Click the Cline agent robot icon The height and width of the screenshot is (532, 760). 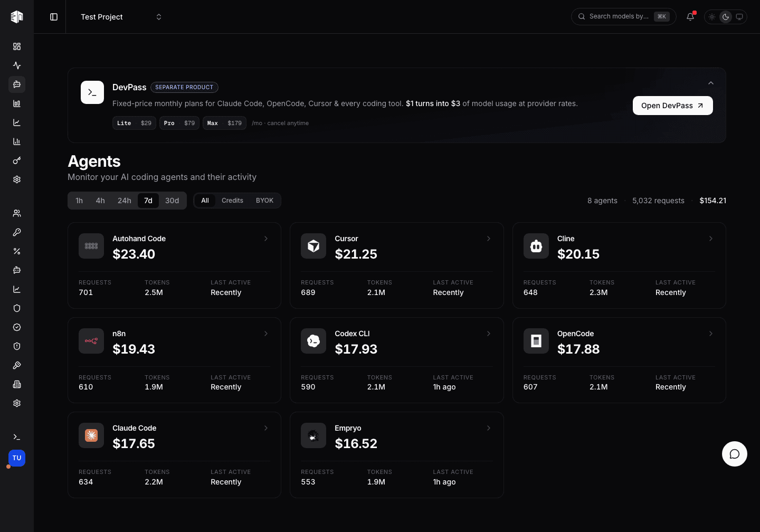click(536, 246)
